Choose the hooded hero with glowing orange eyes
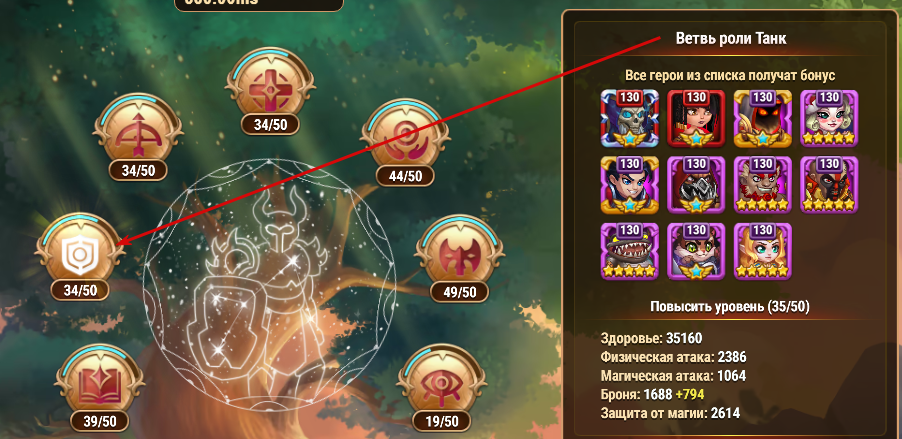 (763, 119)
